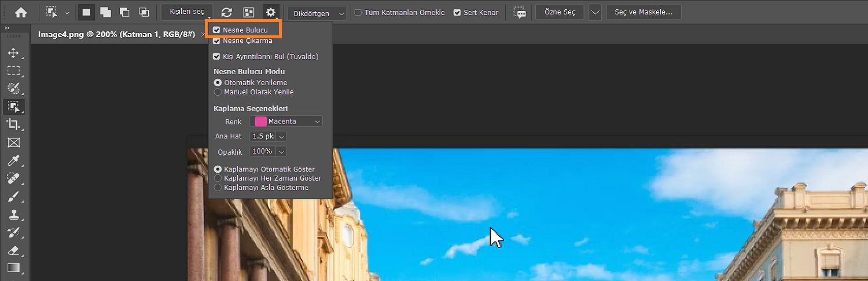Viewport: 868px width, 281px height.
Task: Select the Eraser tool
Action: (13, 250)
